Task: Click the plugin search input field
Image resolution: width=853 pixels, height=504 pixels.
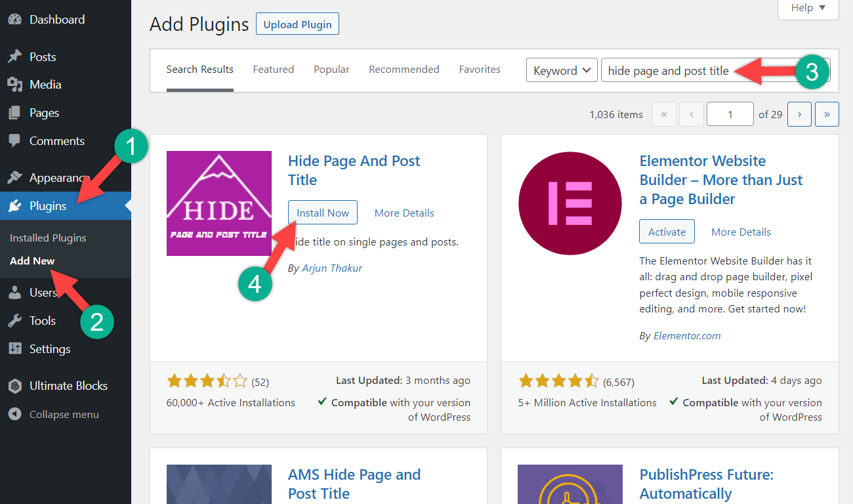Action: 716,70
